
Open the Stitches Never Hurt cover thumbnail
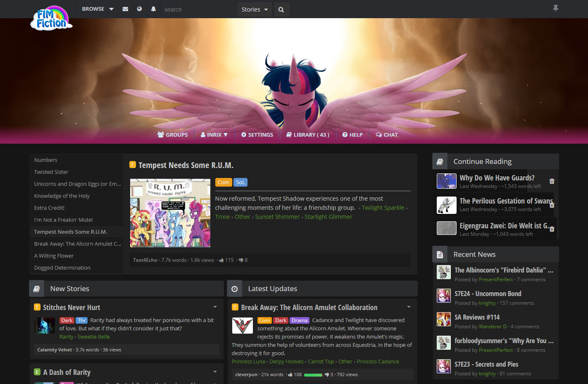45,325
